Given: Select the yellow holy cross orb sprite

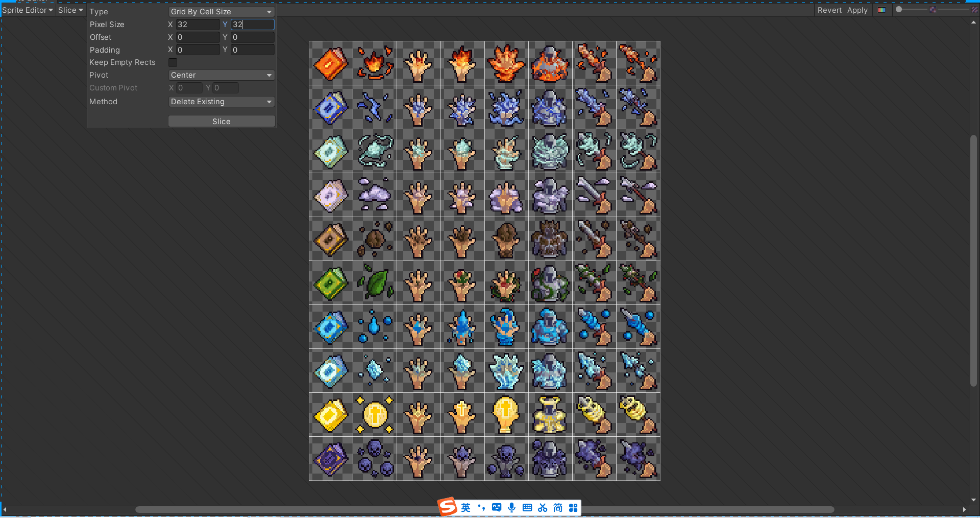Looking at the screenshot, I should click(x=375, y=415).
